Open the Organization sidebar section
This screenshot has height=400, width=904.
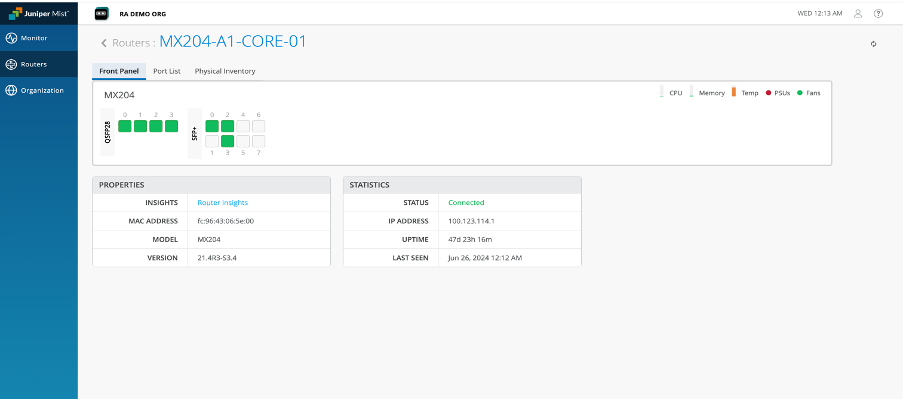[x=39, y=90]
